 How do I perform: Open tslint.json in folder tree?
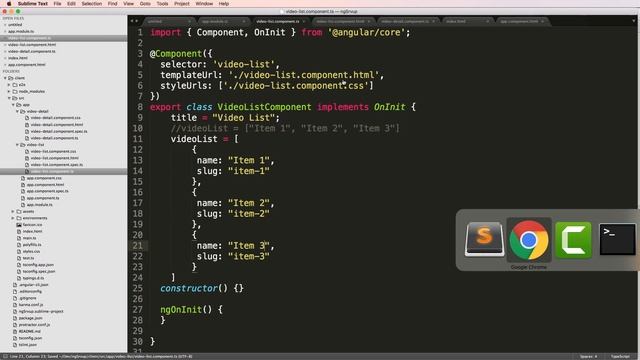click(27, 344)
